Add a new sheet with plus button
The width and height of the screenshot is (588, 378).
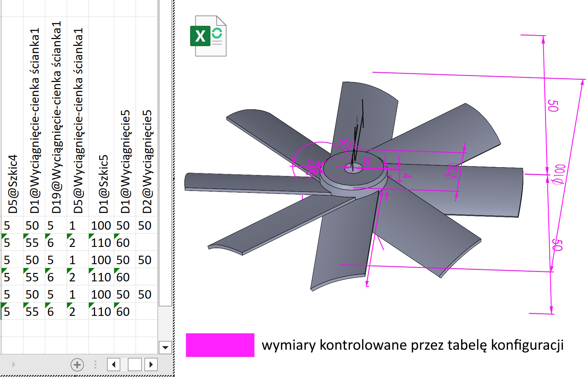click(77, 365)
